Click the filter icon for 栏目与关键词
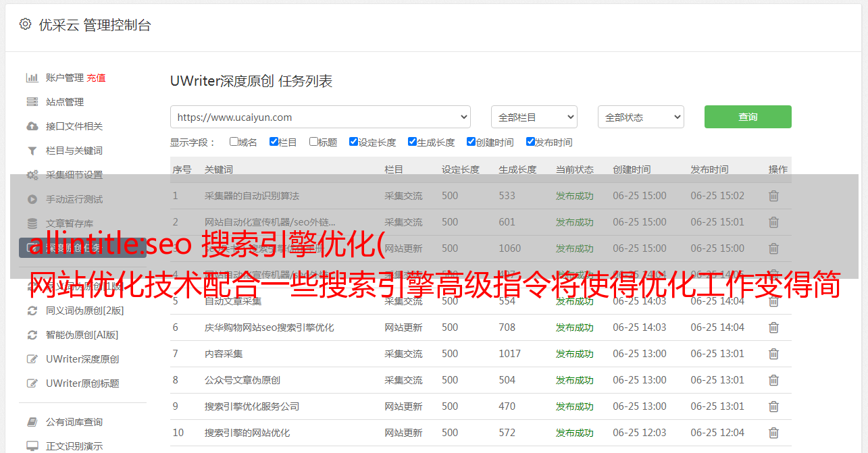This screenshot has height=453, width=868. 32,151
